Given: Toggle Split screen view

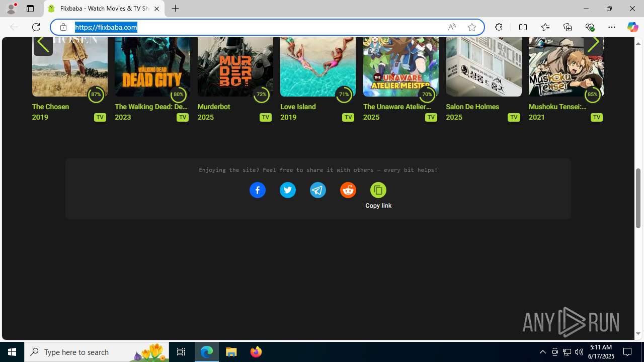Looking at the screenshot, I should tap(523, 27).
